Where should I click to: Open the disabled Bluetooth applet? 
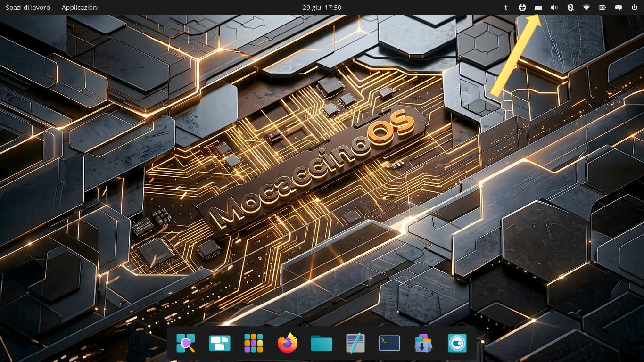(570, 8)
